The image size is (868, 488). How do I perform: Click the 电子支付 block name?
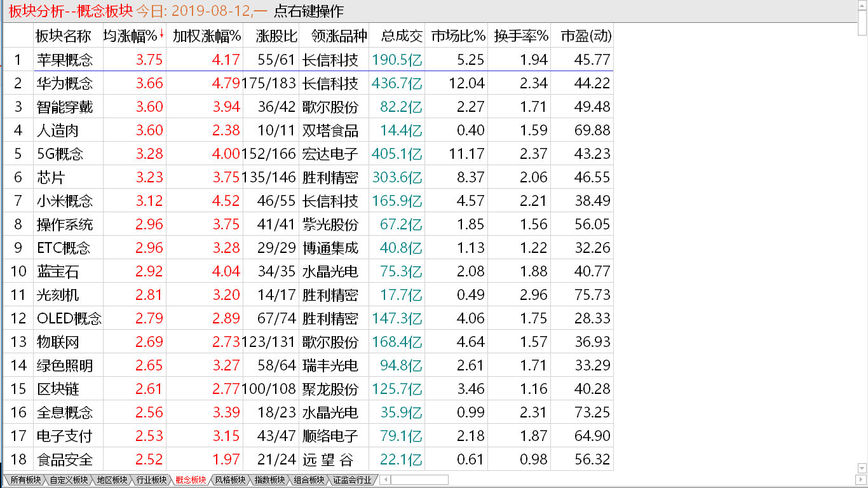(x=64, y=436)
